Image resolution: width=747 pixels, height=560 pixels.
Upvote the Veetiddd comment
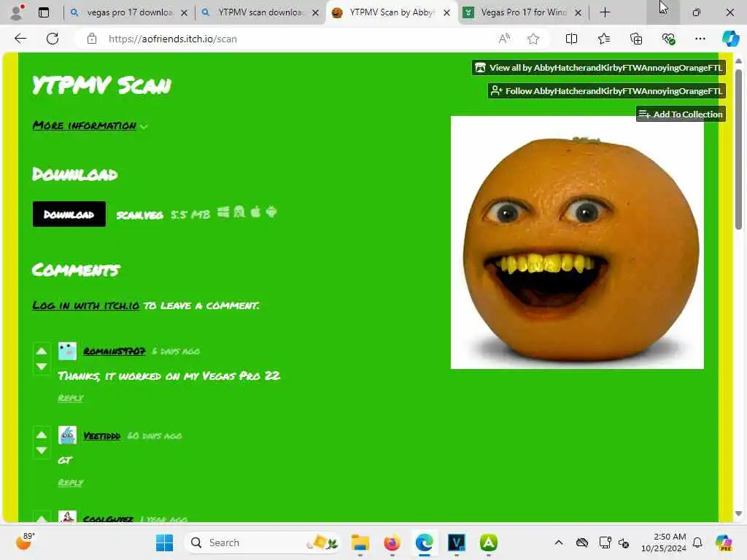42,435
